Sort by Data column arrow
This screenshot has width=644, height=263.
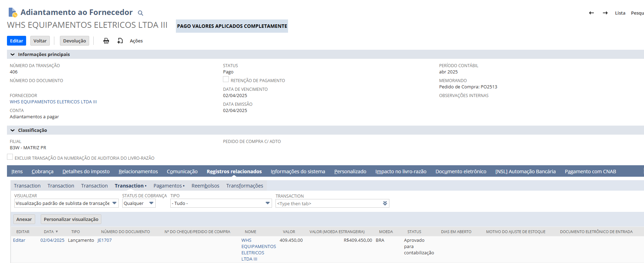57,232
